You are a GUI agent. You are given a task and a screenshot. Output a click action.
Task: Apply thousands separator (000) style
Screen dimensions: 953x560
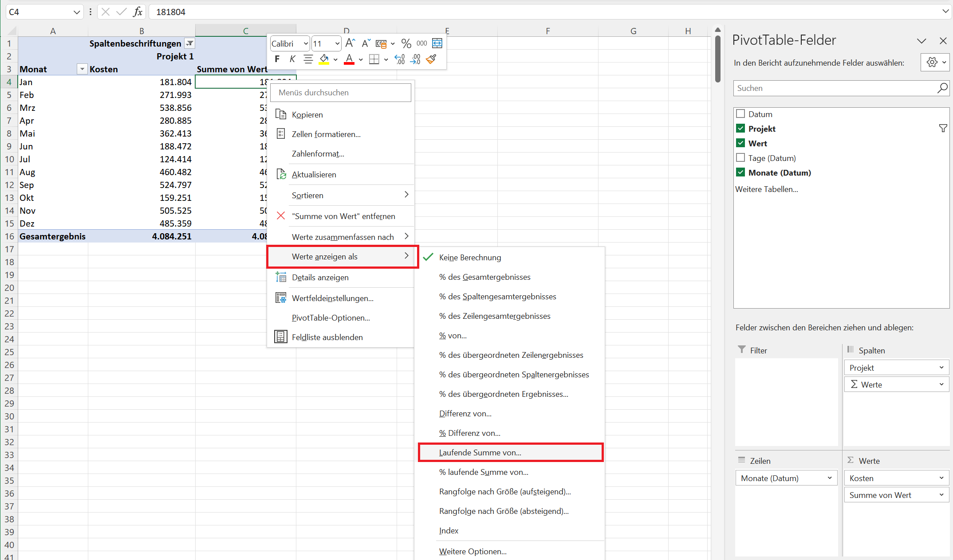point(422,43)
